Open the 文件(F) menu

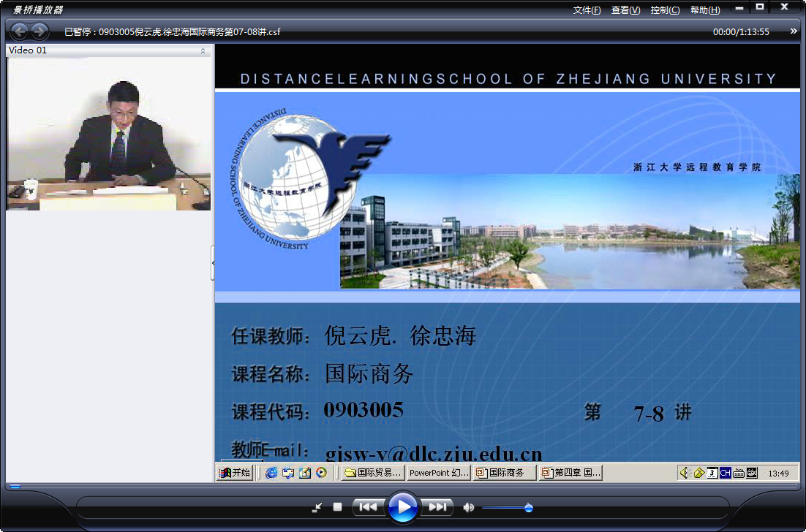pyautogui.click(x=587, y=9)
